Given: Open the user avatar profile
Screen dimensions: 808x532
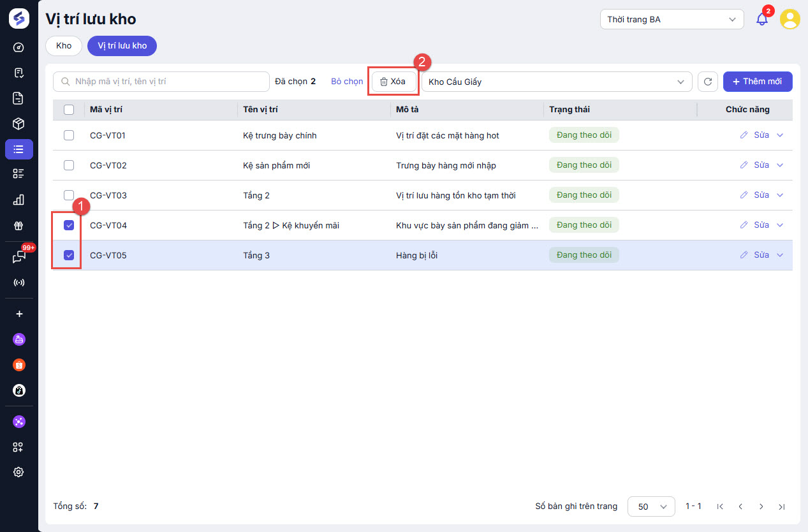Looking at the screenshot, I should [790, 19].
